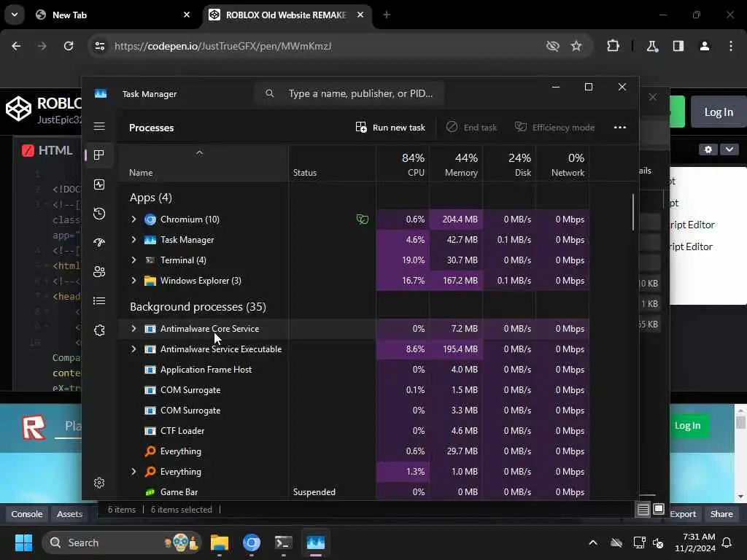Open CodePen HTML panel dropdown chevron

(729, 149)
